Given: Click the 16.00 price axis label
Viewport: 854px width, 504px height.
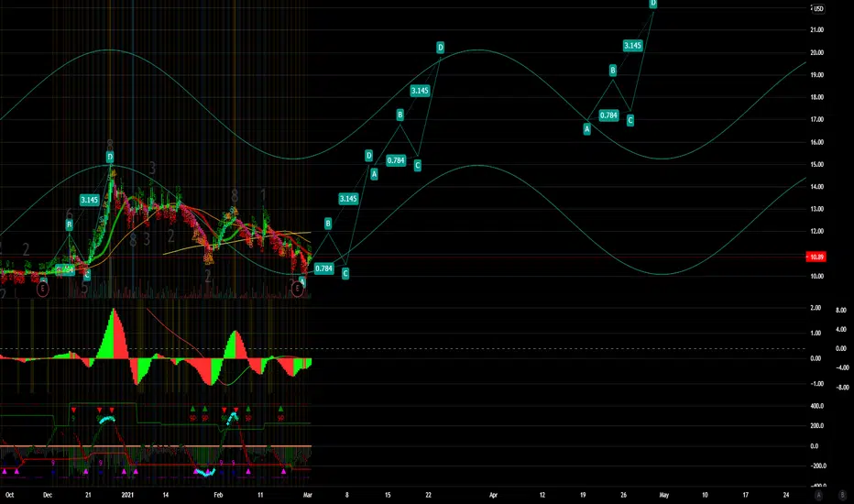Looking at the screenshot, I should (x=817, y=142).
